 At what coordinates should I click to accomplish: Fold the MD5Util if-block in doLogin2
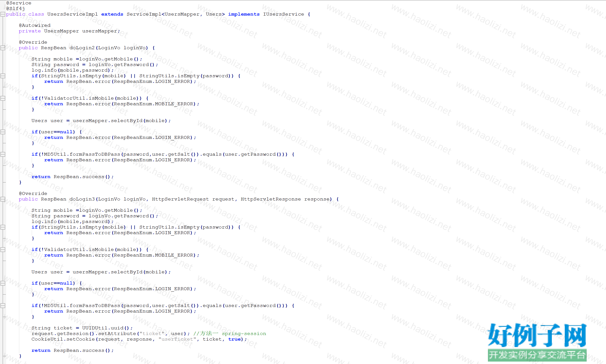(3, 154)
